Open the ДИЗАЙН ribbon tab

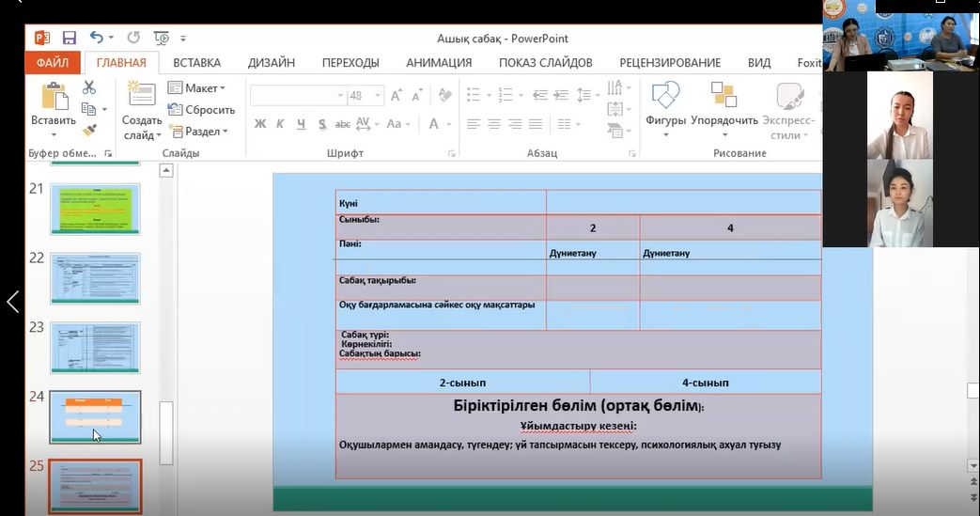pos(272,63)
